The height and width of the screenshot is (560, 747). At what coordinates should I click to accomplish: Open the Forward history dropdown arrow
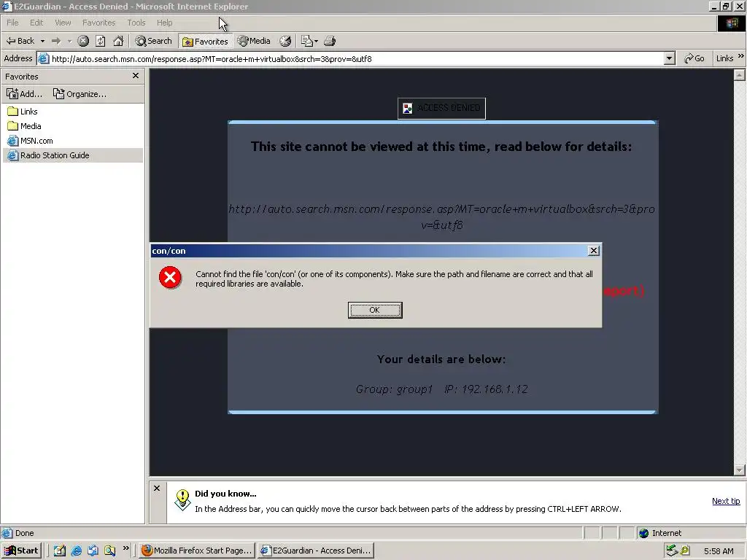pos(69,41)
